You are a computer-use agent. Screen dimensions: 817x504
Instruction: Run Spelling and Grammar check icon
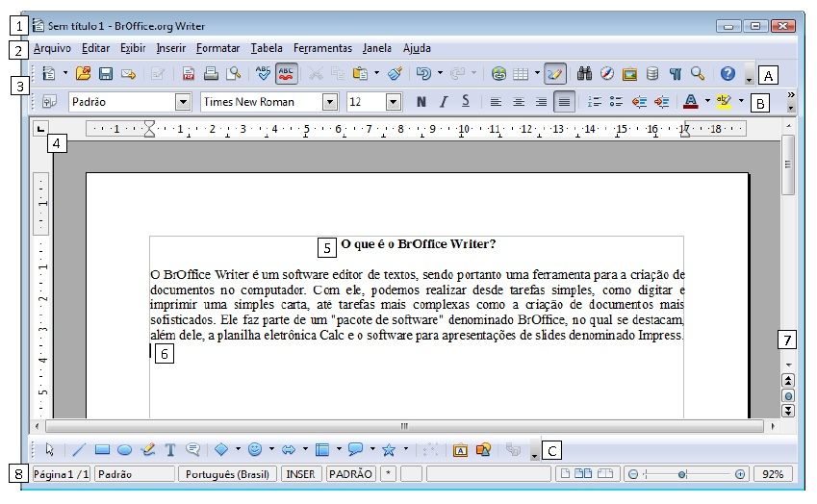[x=263, y=73]
